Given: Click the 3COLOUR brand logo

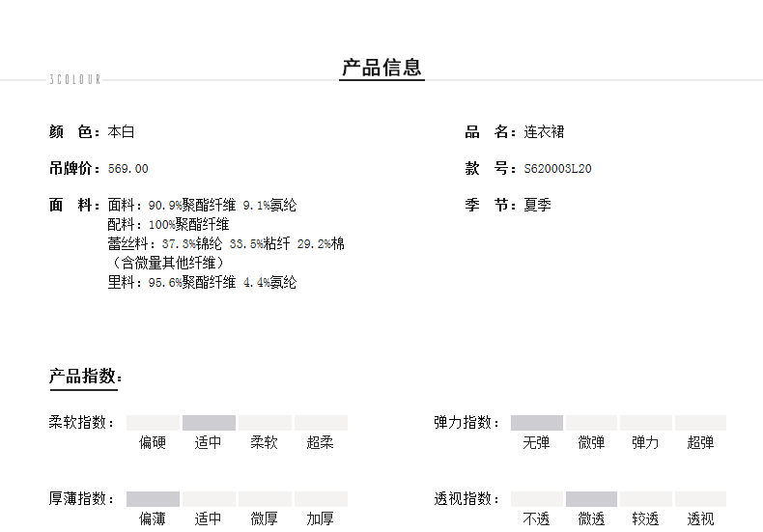Looking at the screenshot, I should click(74, 80).
